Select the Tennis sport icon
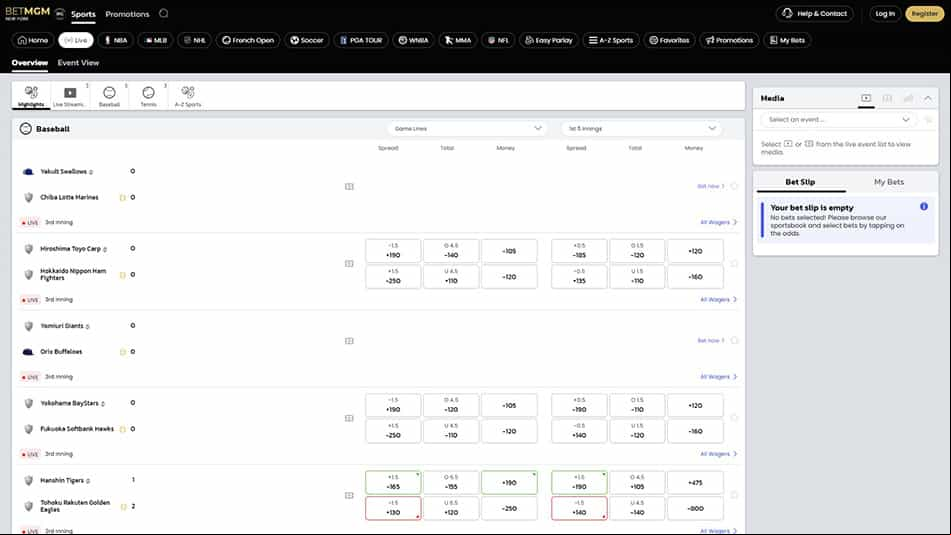The image size is (951, 535). tap(149, 96)
